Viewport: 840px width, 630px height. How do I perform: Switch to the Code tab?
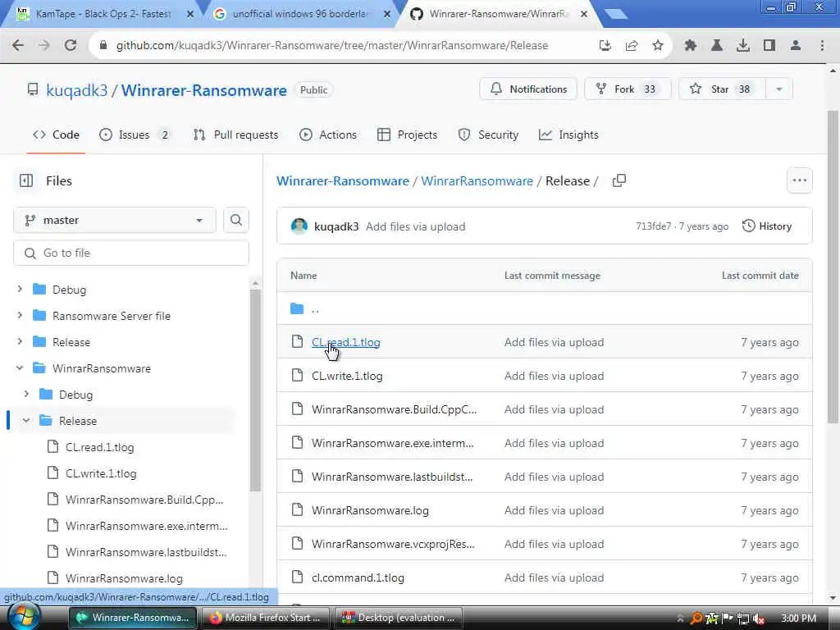click(x=57, y=135)
